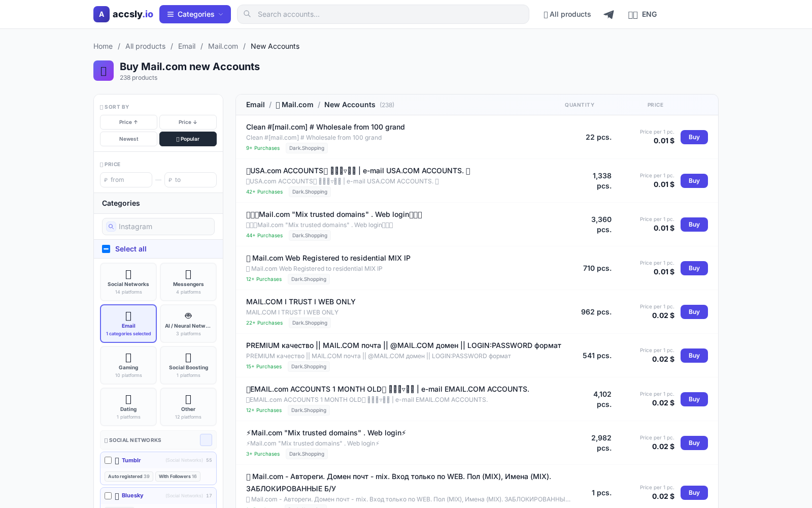The width and height of the screenshot is (812, 508).
Task: Buy Mail.com Web Registered residential MIX IP
Action: 694,268
